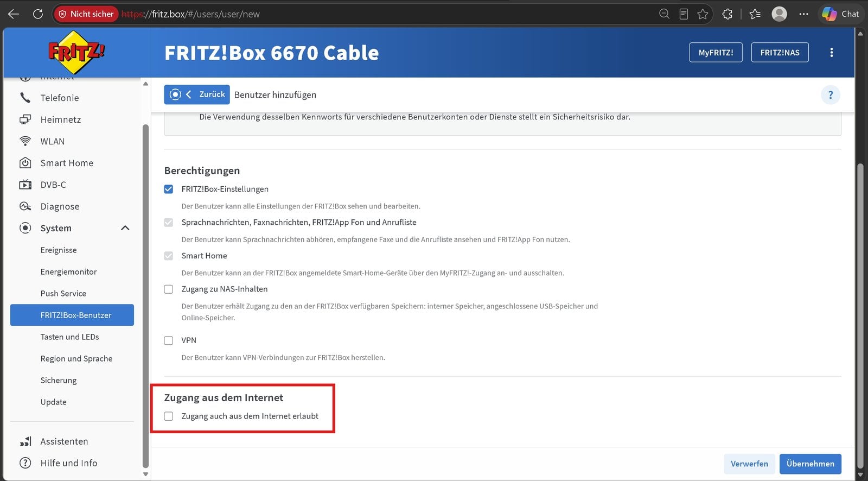Viewport: 868px width, 481px height.
Task: Reload the page in browser
Action: [38, 14]
